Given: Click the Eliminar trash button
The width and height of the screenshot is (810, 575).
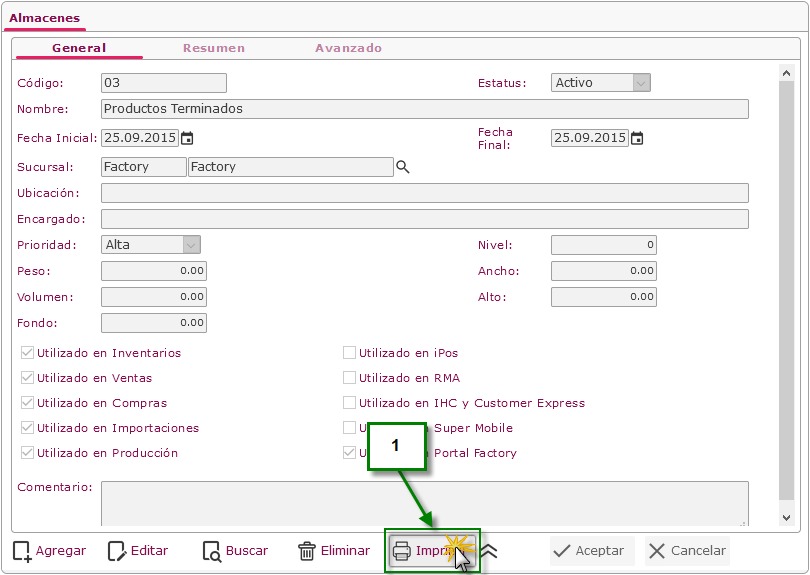Looking at the screenshot, I should (x=334, y=551).
